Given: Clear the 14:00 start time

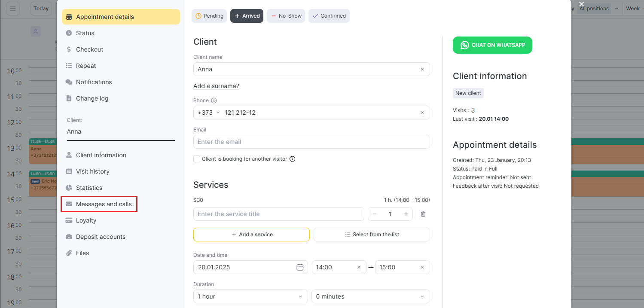Looking at the screenshot, I should coord(359,267).
